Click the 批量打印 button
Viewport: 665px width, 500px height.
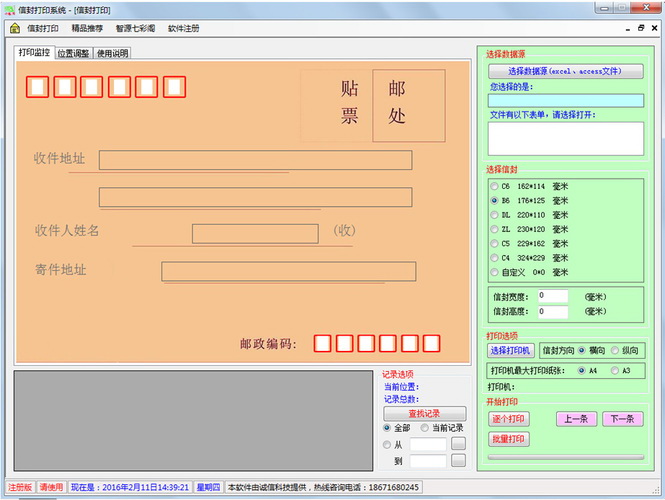(x=509, y=439)
